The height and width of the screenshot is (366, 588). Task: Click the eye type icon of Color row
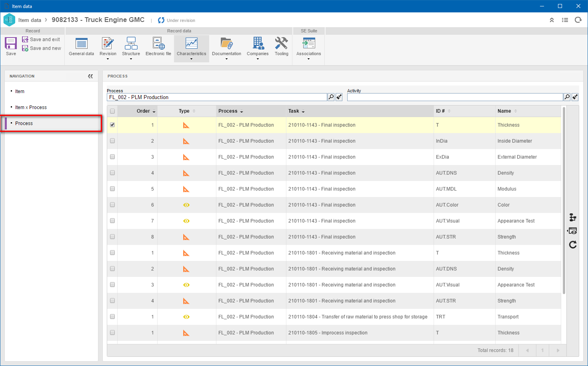click(x=186, y=205)
